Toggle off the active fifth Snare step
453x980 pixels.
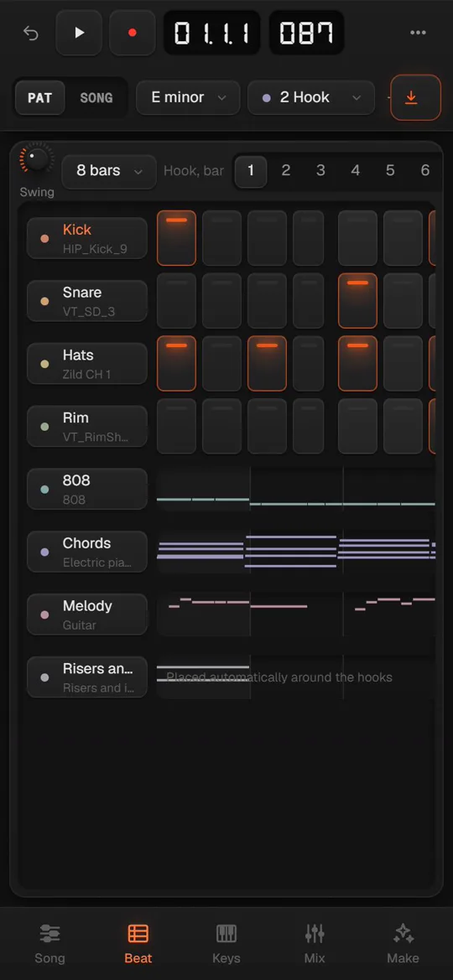[358, 301]
